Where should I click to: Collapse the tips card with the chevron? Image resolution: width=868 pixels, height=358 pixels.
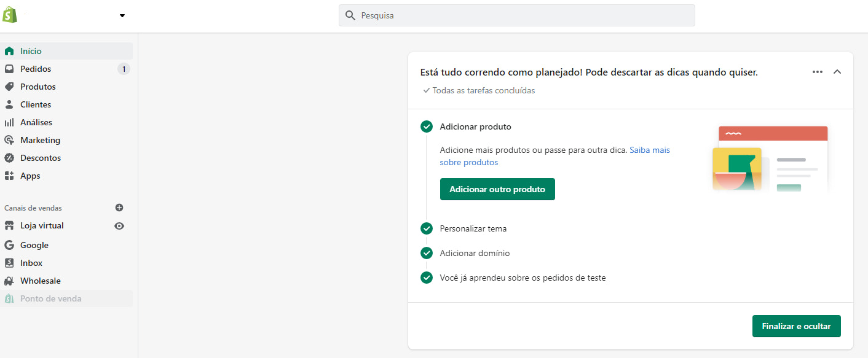[x=837, y=72]
